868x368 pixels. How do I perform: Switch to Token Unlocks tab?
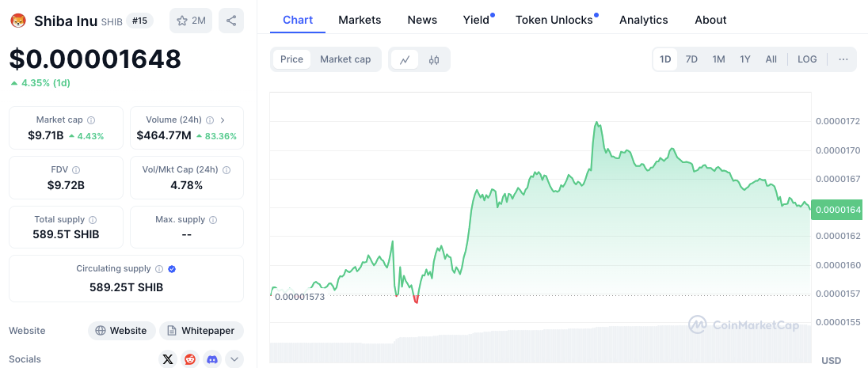(554, 20)
